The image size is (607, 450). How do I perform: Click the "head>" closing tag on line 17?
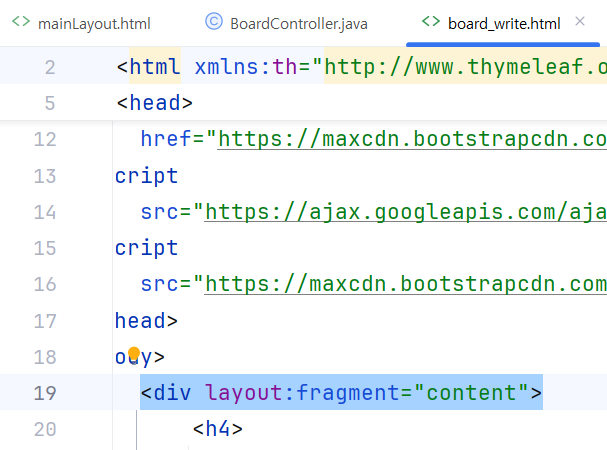pos(146,321)
